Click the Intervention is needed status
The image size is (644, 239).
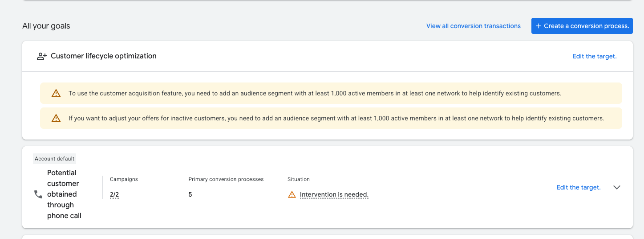(x=334, y=194)
